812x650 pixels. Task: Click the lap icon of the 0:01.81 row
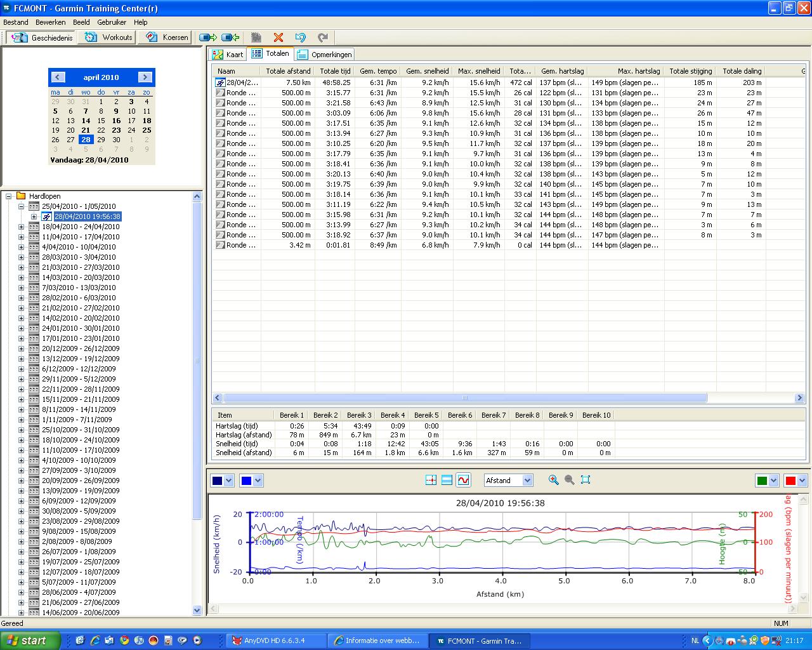coord(220,245)
